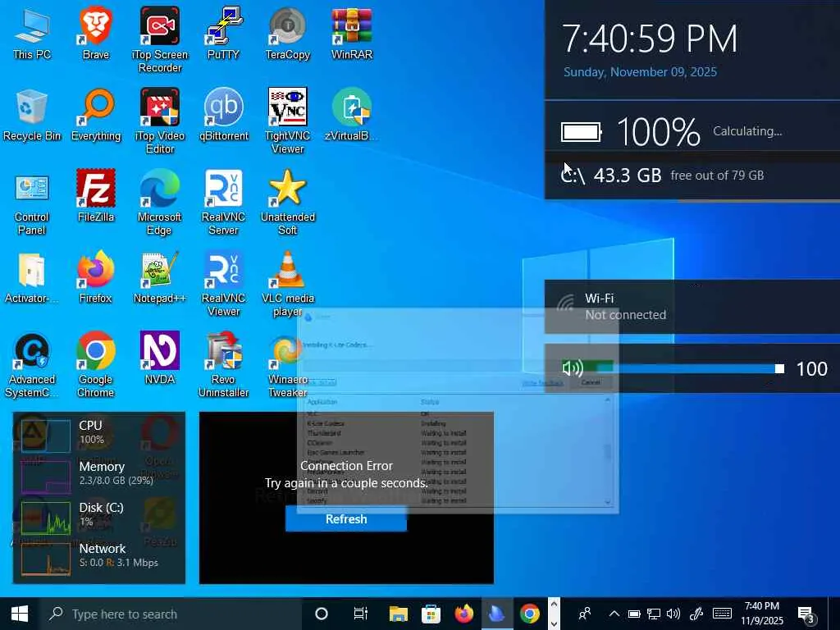Open the volume tray icon

(673, 614)
